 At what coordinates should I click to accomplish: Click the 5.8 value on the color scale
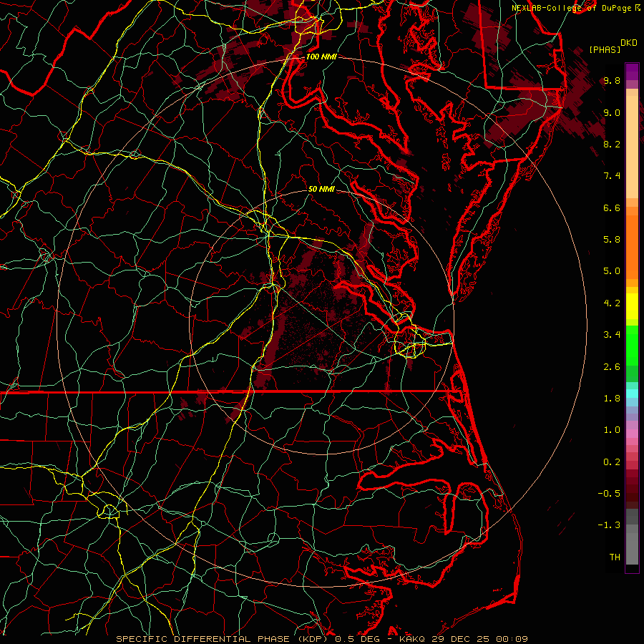click(612, 240)
